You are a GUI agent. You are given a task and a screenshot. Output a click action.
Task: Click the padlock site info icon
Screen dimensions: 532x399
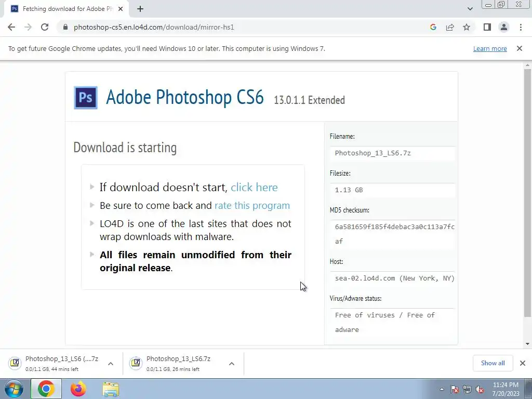pos(65,27)
